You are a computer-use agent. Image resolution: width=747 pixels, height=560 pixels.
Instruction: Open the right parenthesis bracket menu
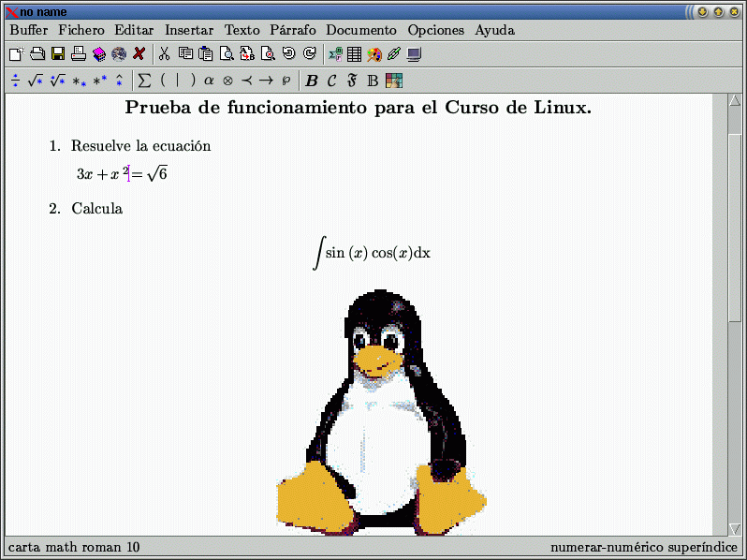coord(193,81)
